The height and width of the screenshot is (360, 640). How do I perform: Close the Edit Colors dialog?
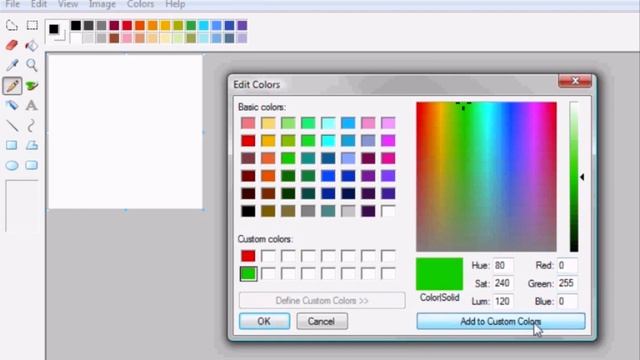point(575,81)
